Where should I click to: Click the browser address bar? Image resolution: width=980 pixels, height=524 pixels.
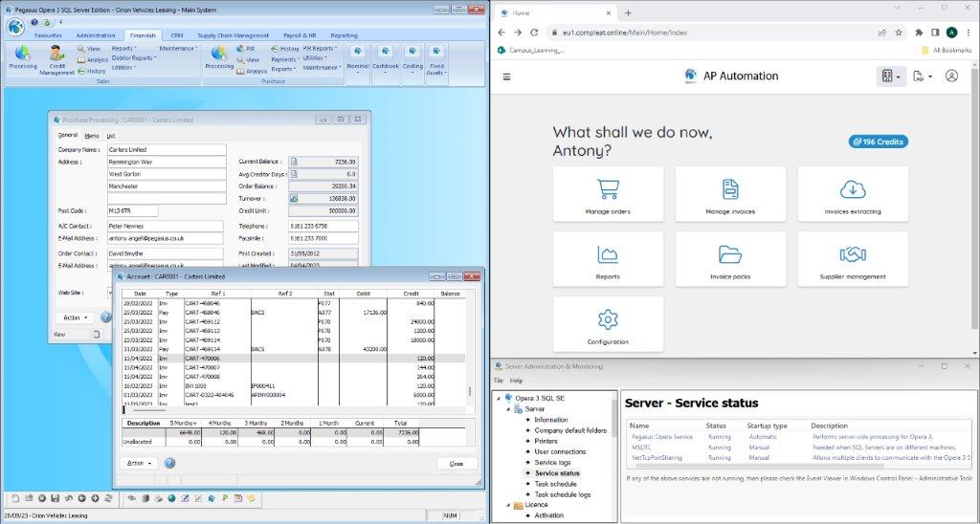[712, 33]
